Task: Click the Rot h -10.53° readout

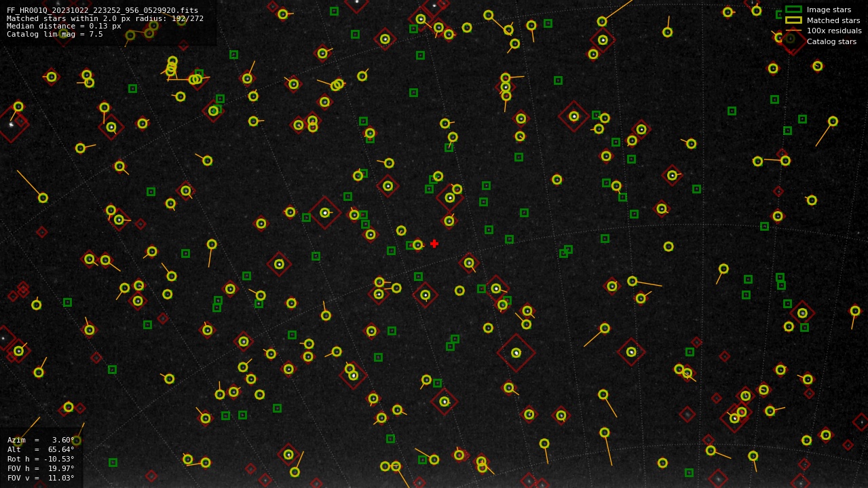Action: 41,459
